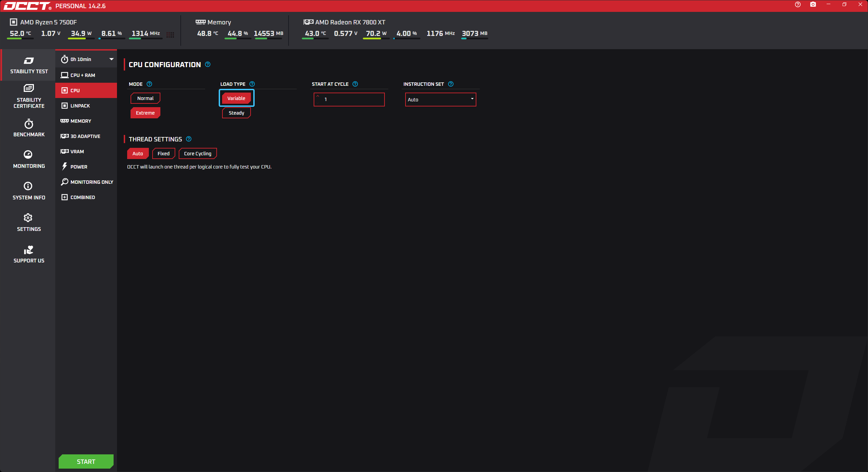
Task: Open the Settings gear icon
Action: point(28,218)
